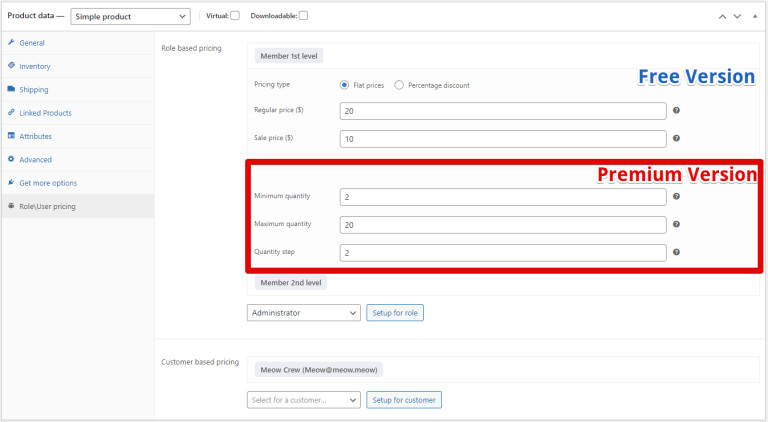Click the General tab wrench icon
This screenshot has width=768, height=422.
pyautogui.click(x=11, y=42)
